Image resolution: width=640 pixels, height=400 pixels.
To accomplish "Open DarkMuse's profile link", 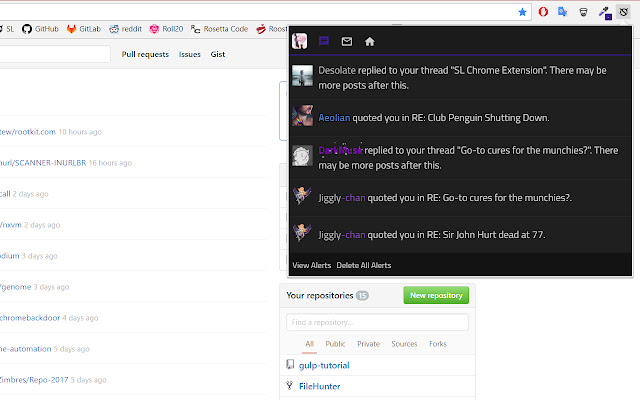I will [x=340, y=150].
